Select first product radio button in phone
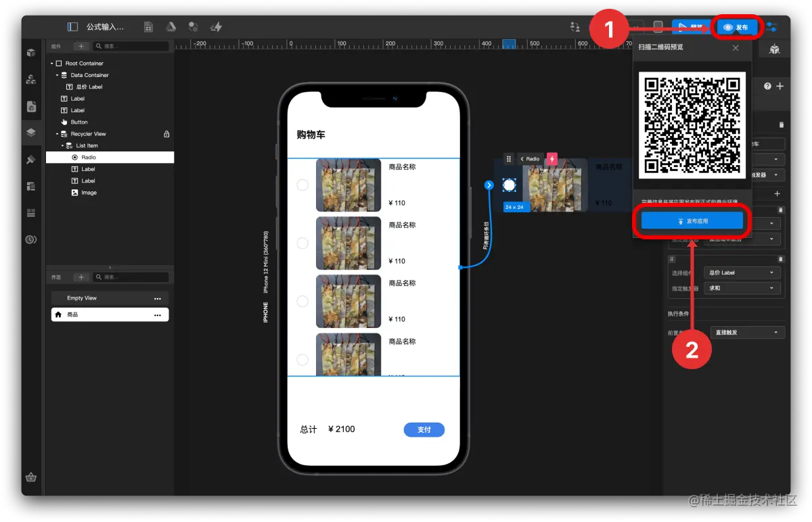This screenshot has height=522, width=812. (x=302, y=185)
